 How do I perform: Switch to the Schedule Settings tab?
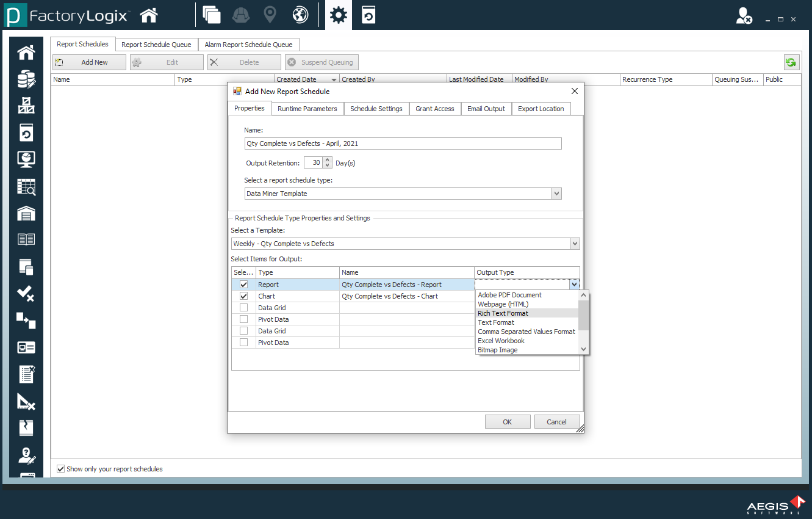coord(376,109)
